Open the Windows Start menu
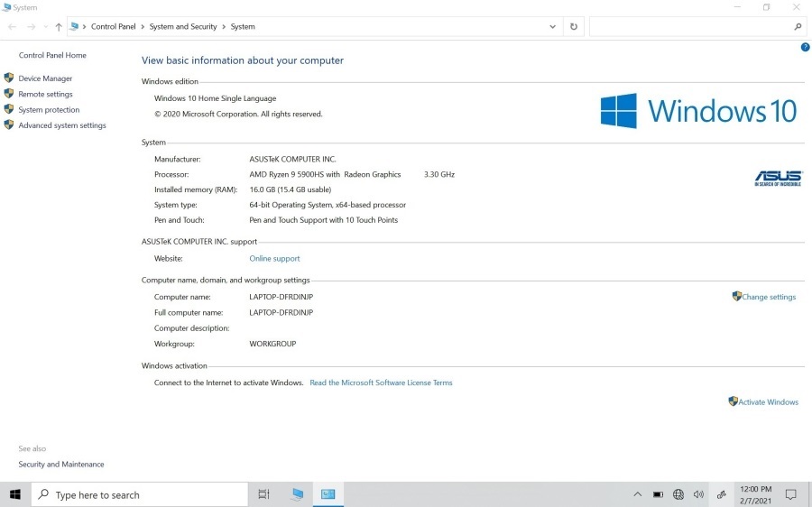Image resolution: width=812 pixels, height=507 pixels. click(x=15, y=494)
